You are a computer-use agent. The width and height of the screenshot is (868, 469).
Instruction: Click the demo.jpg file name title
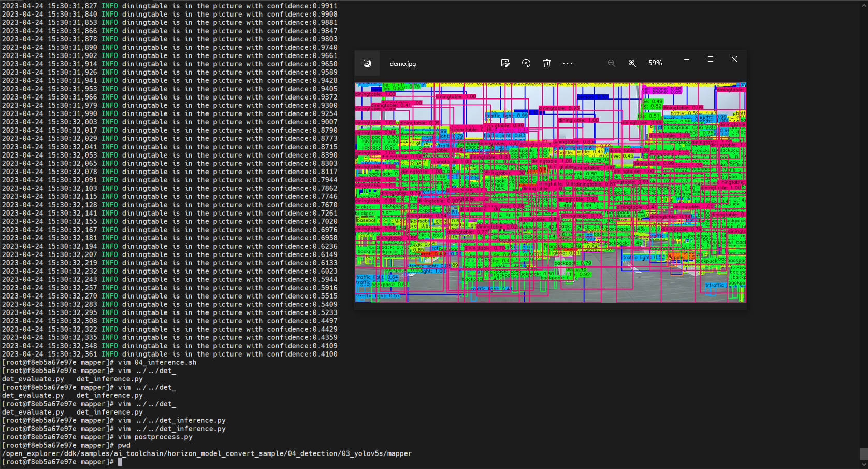[403, 64]
